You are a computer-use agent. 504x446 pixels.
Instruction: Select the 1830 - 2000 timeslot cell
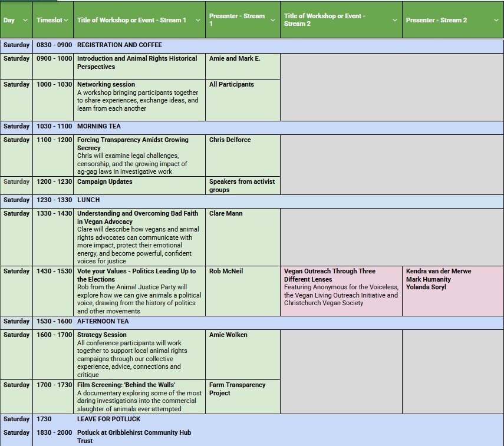pyautogui.click(x=53, y=437)
